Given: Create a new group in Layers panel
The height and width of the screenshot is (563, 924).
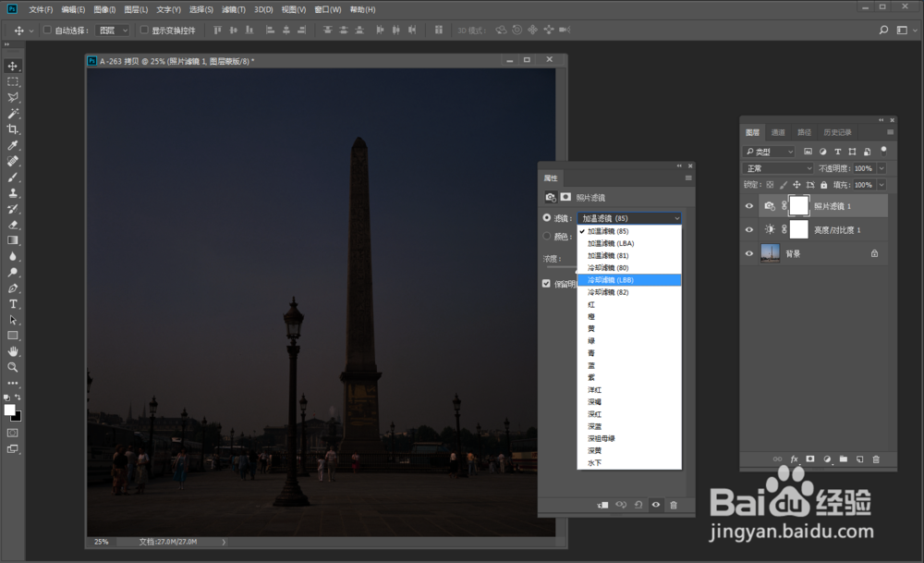Looking at the screenshot, I should point(844,459).
